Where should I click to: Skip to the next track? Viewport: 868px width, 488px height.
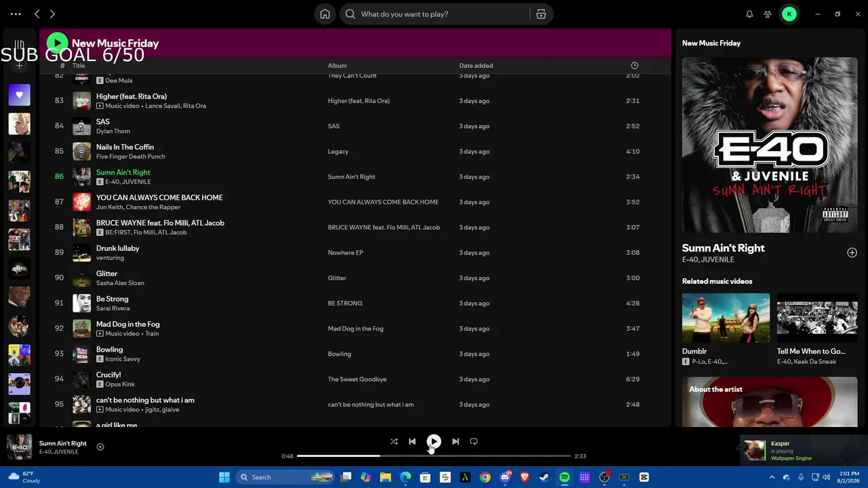(456, 441)
